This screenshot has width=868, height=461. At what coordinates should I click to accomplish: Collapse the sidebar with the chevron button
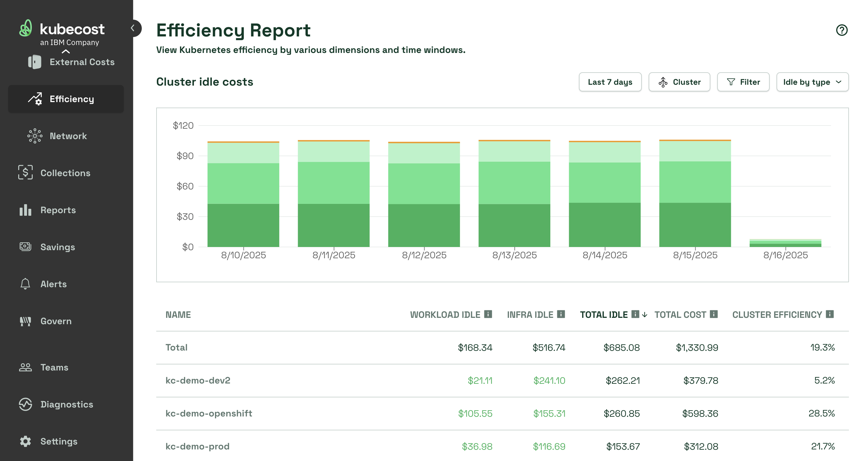[x=133, y=28]
